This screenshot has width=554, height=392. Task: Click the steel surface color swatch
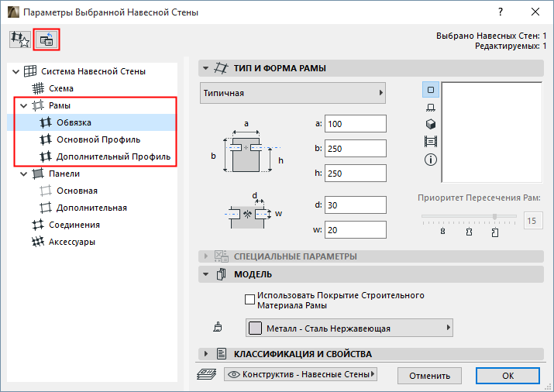(x=255, y=328)
